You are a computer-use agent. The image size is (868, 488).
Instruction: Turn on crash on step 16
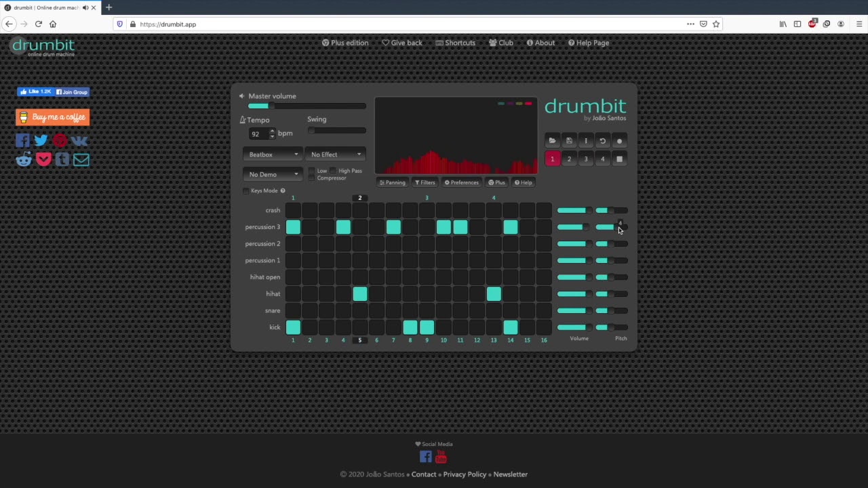pos(544,210)
